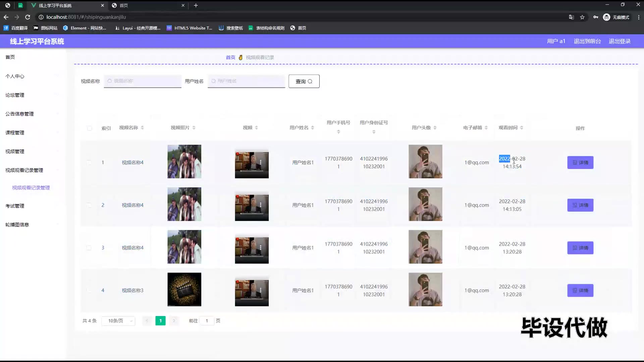Bookmark this page with star icon

coord(582,17)
